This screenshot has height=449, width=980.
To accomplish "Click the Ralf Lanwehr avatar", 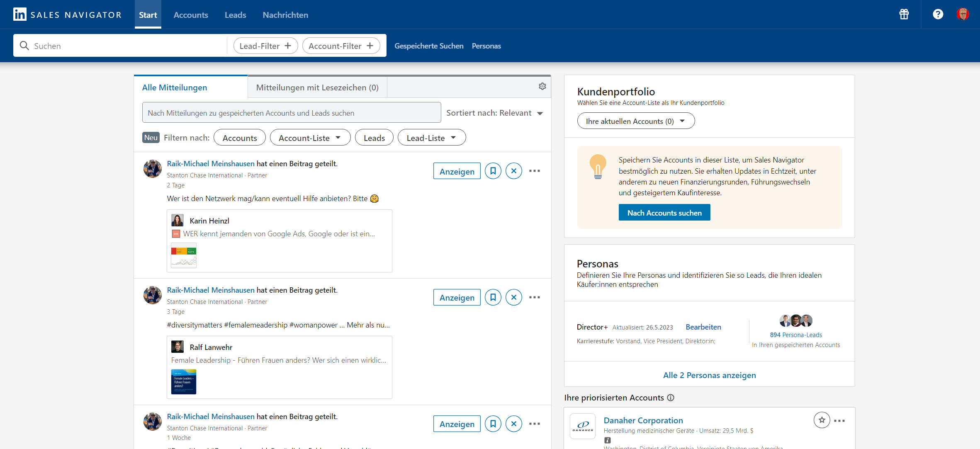I will tap(178, 347).
